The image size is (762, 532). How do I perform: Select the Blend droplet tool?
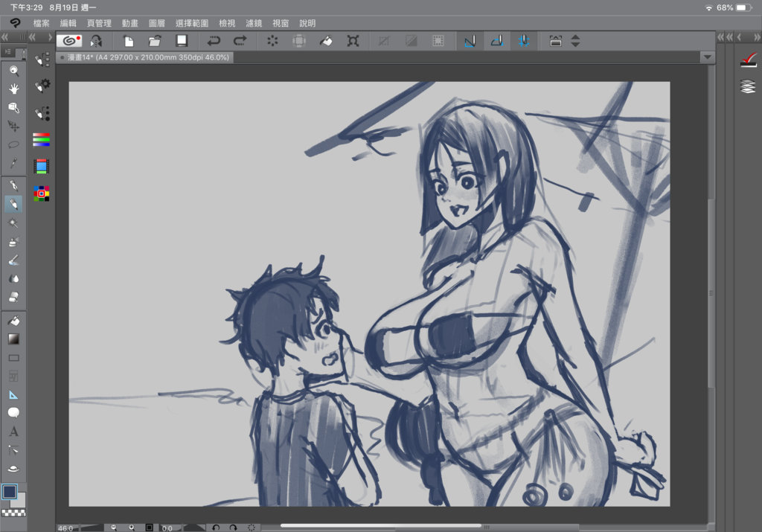pyautogui.click(x=13, y=278)
